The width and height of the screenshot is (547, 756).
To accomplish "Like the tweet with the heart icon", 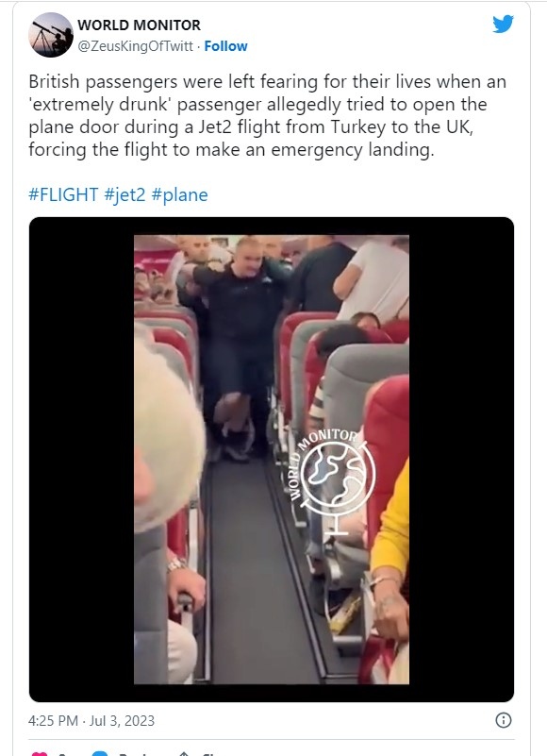I will pyautogui.click(x=40, y=753).
